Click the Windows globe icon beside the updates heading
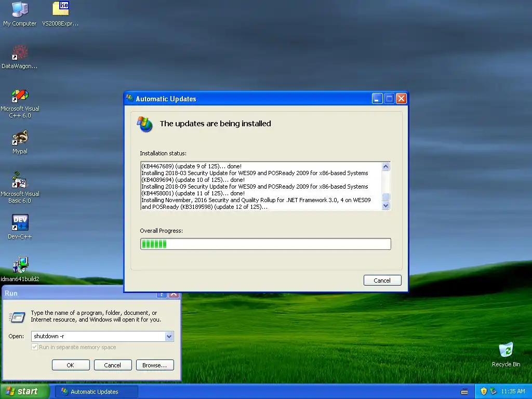This screenshot has width=532, height=399. [x=145, y=124]
